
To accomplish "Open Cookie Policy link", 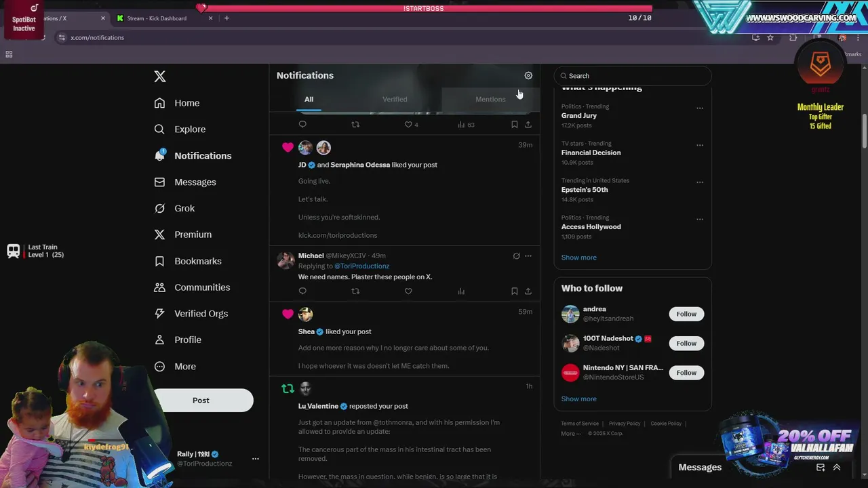I will [666, 424].
